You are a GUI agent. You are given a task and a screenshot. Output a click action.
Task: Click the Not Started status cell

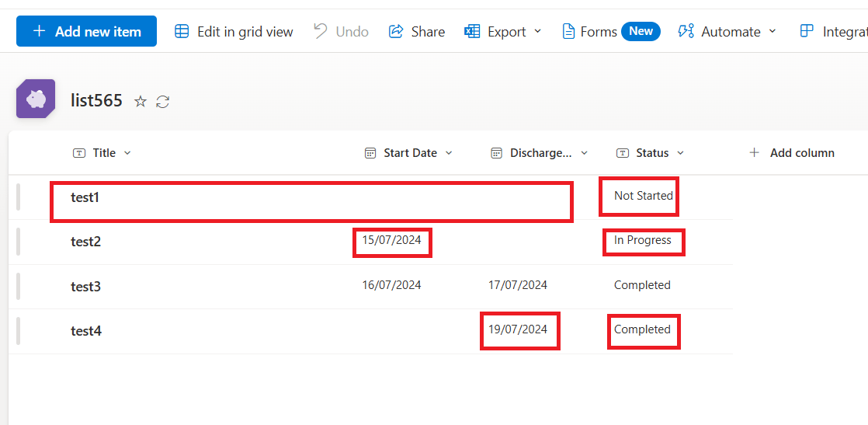pyautogui.click(x=644, y=196)
